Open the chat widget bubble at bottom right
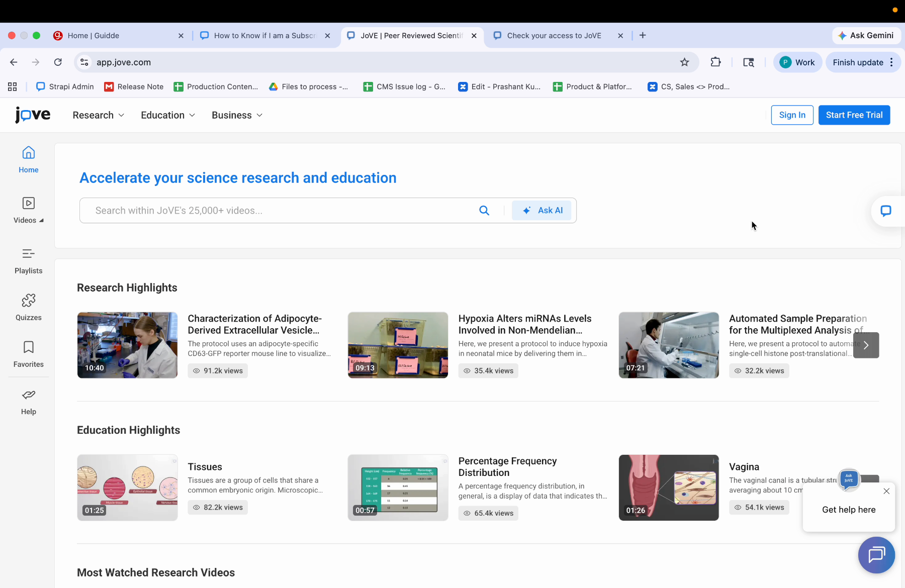The width and height of the screenshot is (905, 588). 876,555
